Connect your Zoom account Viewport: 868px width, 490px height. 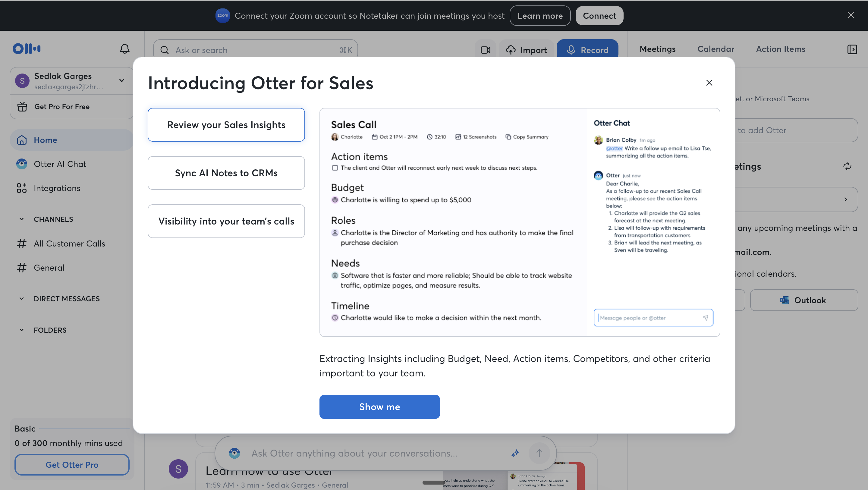coord(599,15)
